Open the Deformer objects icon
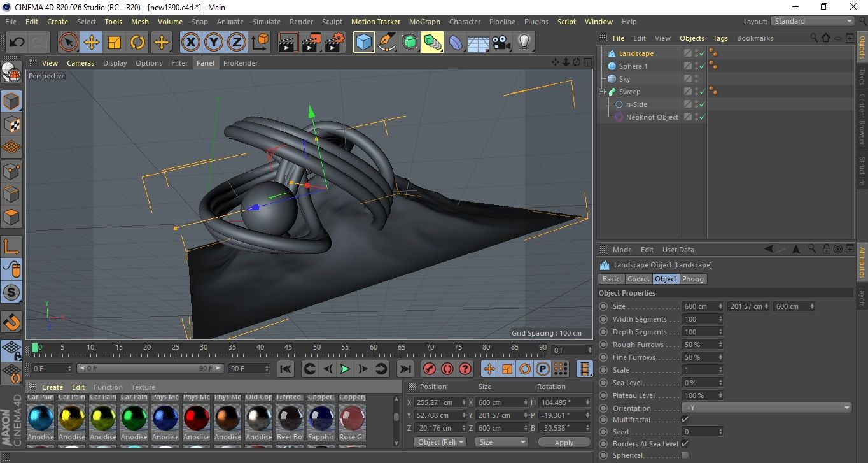The image size is (868, 463). [455, 43]
